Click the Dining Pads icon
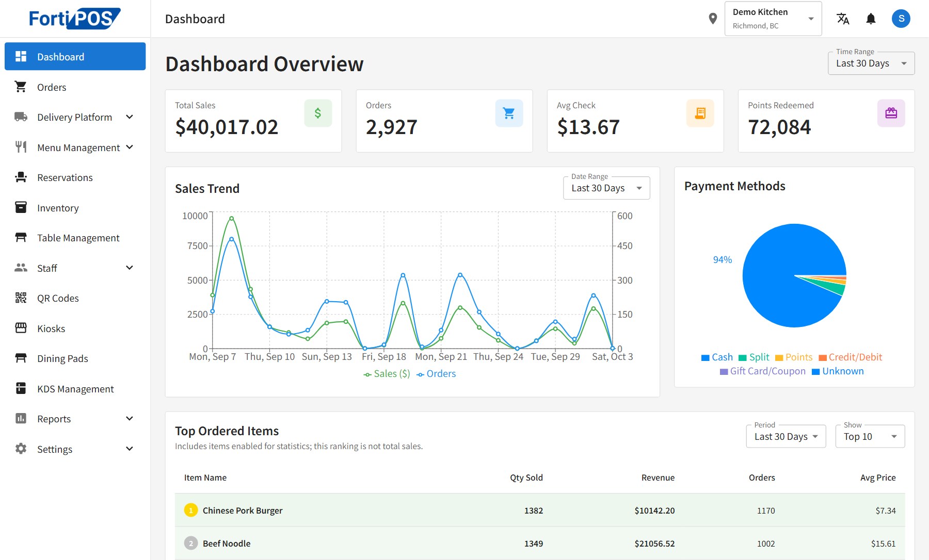This screenshot has width=929, height=560. click(x=21, y=358)
